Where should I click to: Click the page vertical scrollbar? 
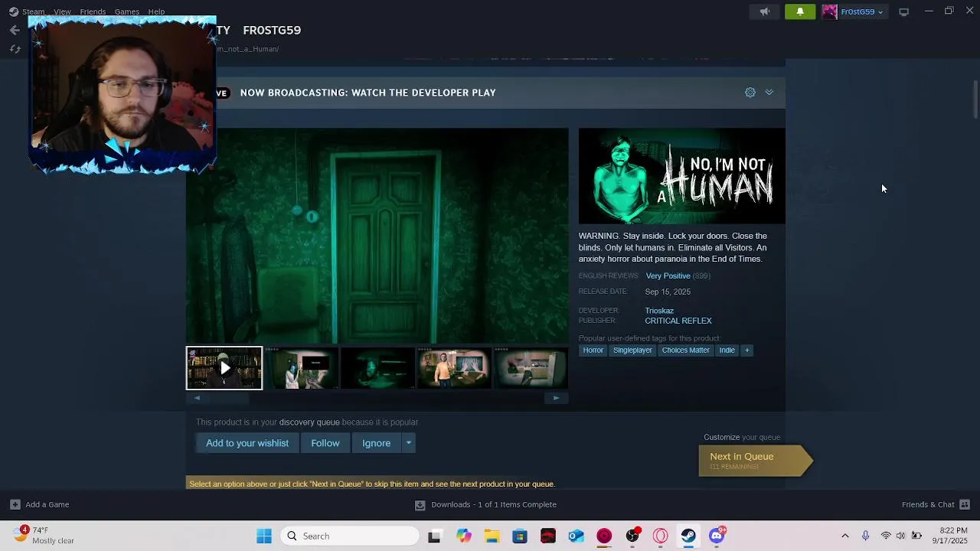pyautogui.click(x=975, y=99)
